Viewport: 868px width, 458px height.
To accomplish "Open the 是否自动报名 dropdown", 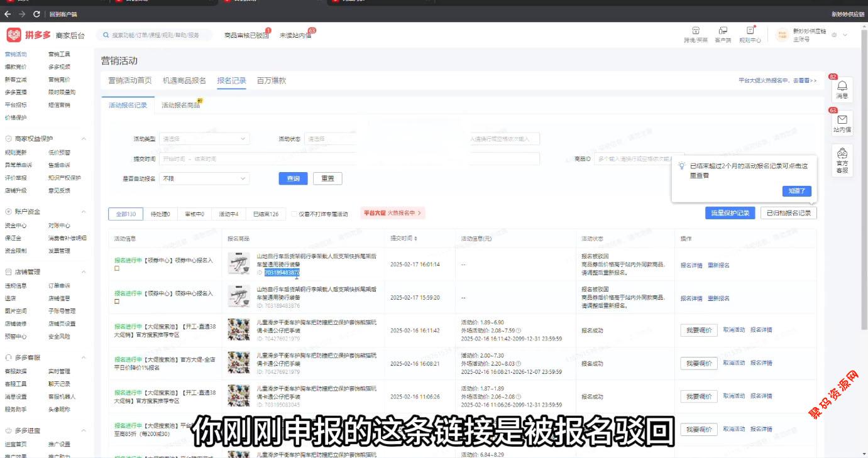I will click(205, 178).
